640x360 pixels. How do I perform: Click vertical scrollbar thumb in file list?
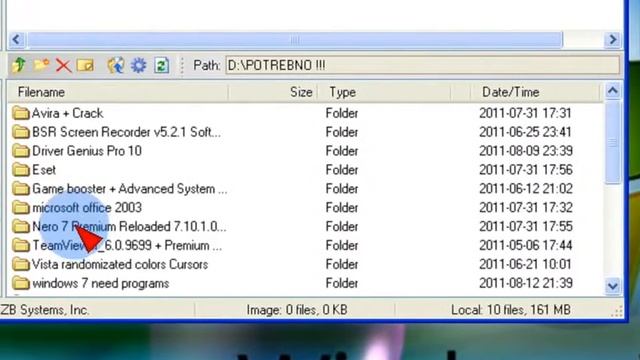coord(613,142)
